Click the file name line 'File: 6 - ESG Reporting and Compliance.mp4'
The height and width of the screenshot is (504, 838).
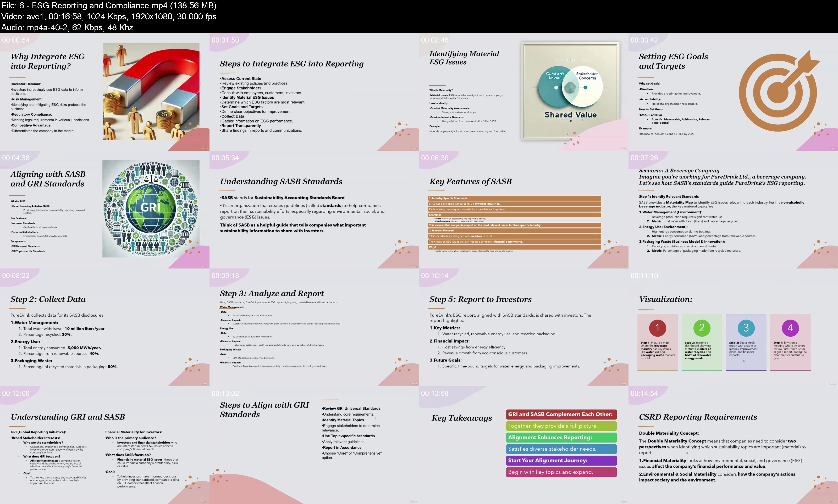point(109,5)
